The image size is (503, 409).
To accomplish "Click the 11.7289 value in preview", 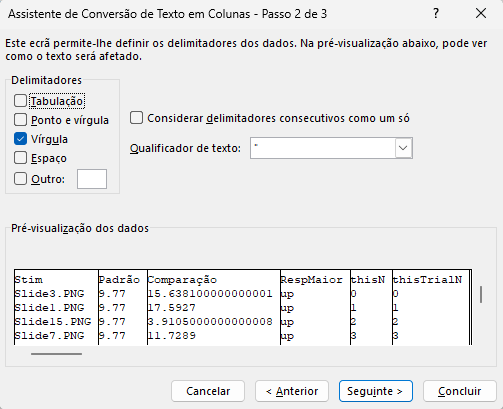I will [172, 336].
